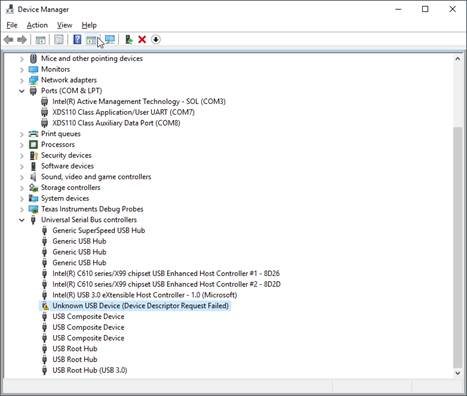Expand the Network adapters node

click(x=22, y=80)
